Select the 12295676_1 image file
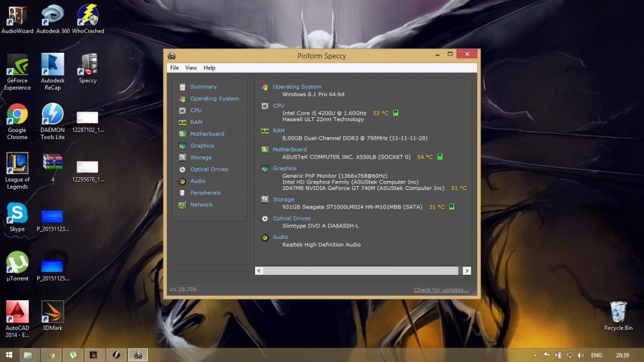The image size is (644, 362). (x=88, y=171)
